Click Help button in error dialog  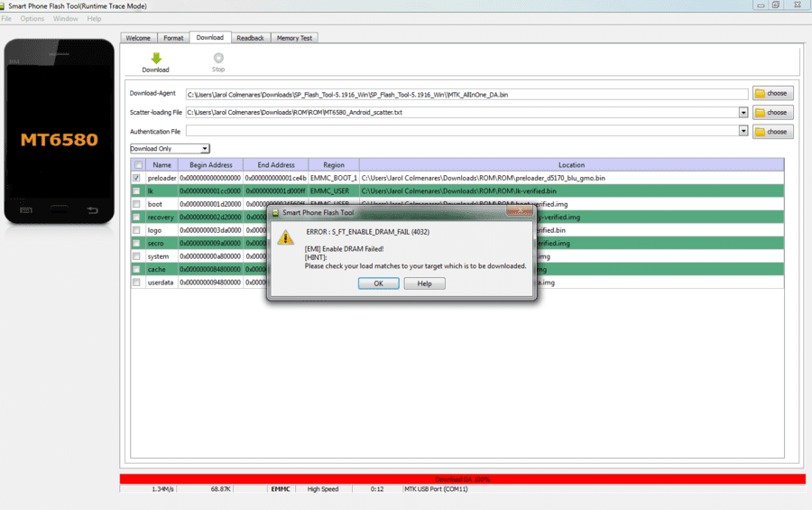[424, 283]
